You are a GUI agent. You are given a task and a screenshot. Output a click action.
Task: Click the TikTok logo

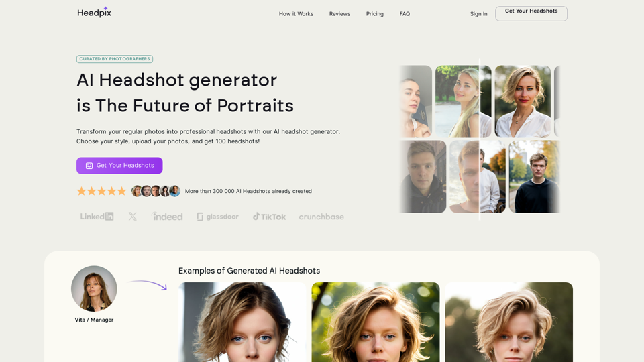point(269,217)
